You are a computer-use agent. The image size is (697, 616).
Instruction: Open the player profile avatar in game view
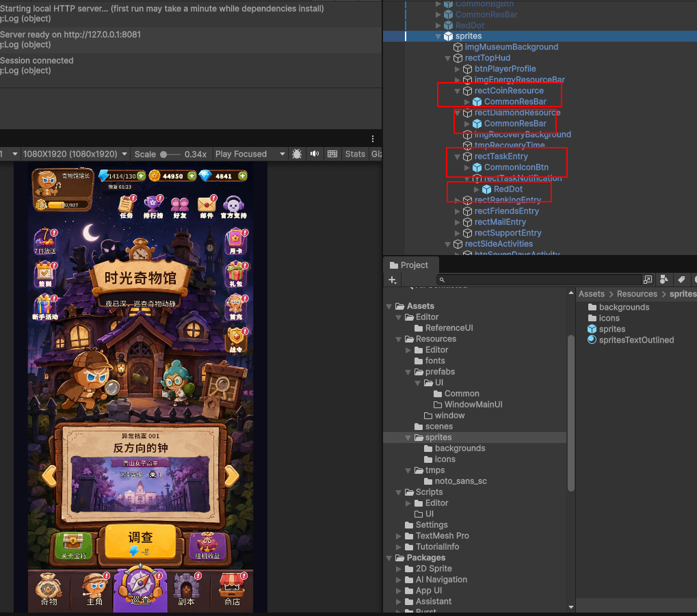(48, 183)
